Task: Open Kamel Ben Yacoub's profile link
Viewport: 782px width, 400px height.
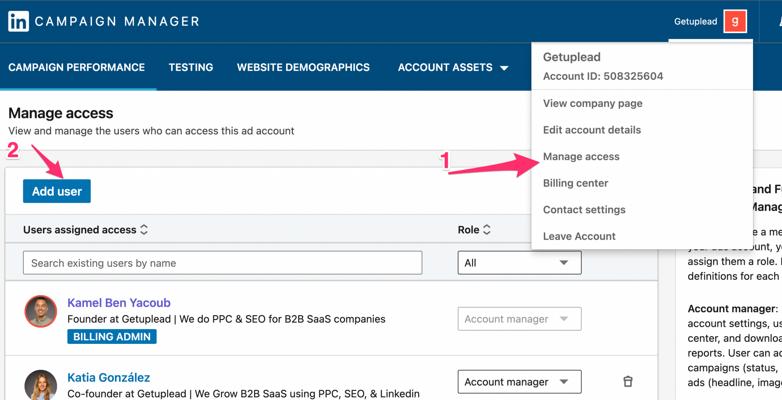Action: [119, 301]
